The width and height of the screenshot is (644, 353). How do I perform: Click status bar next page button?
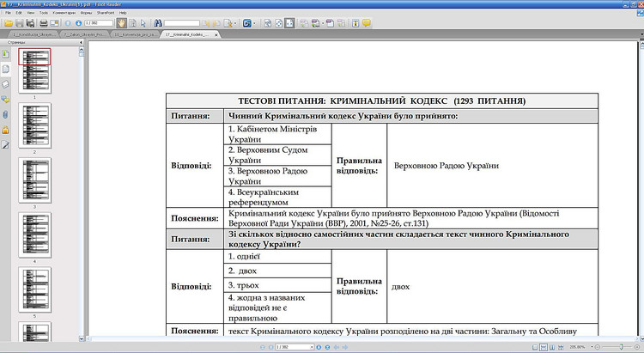pyautogui.click(x=319, y=347)
